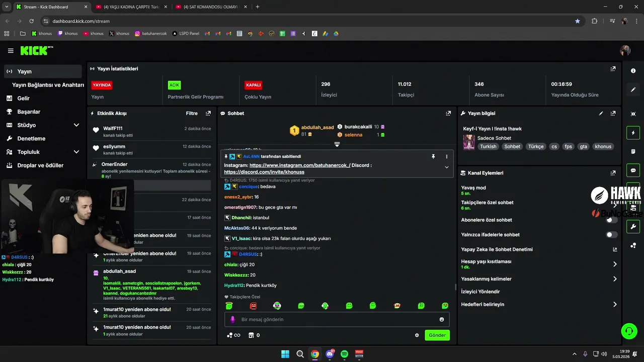Click the chat panel scrollbar

tap(455, 288)
